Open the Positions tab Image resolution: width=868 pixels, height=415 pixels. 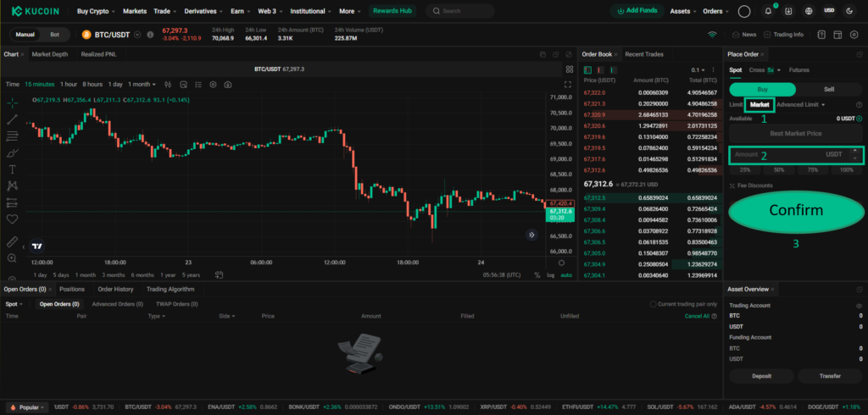coord(72,289)
